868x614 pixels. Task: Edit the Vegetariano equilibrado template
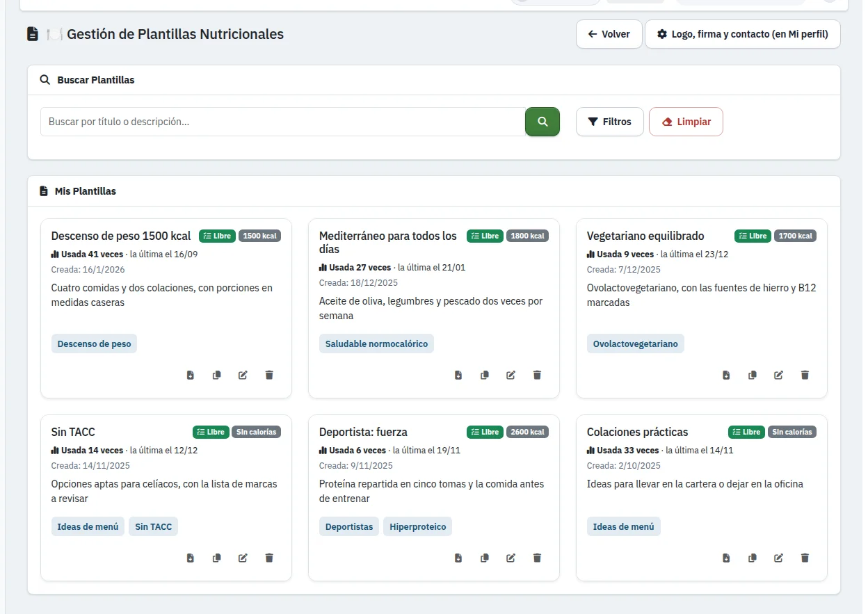[x=779, y=375]
